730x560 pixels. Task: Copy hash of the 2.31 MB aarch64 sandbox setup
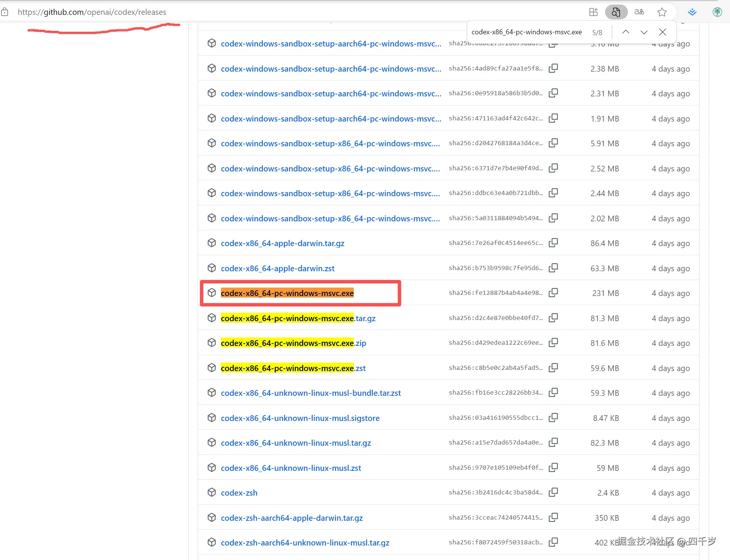point(553,93)
